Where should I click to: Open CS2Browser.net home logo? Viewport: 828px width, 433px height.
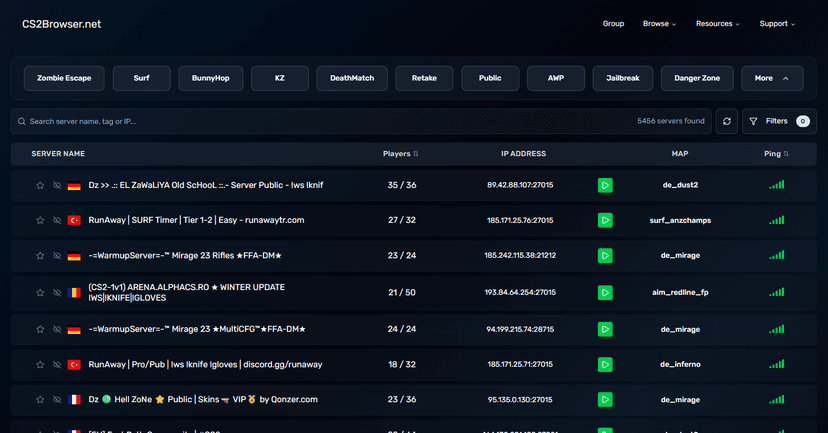click(61, 24)
